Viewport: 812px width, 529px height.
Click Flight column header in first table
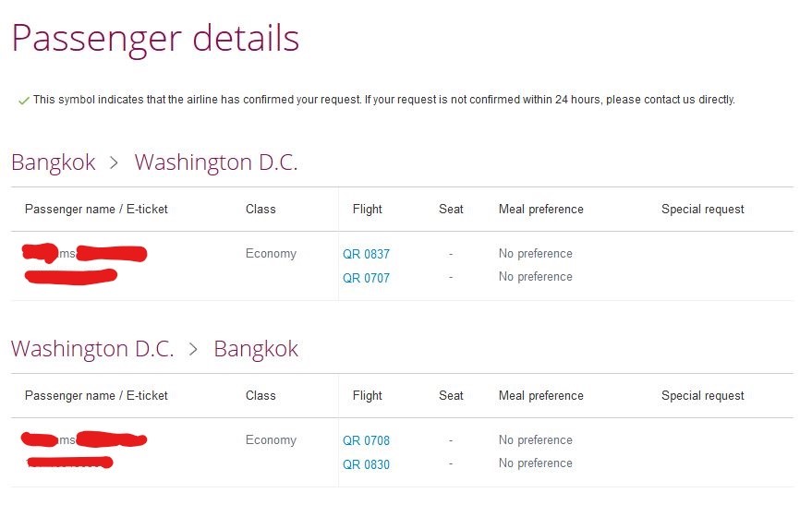click(367, 210)
